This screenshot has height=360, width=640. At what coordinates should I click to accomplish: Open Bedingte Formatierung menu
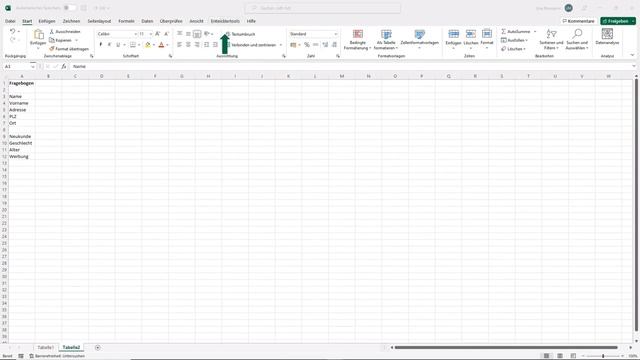coord(358,40)
